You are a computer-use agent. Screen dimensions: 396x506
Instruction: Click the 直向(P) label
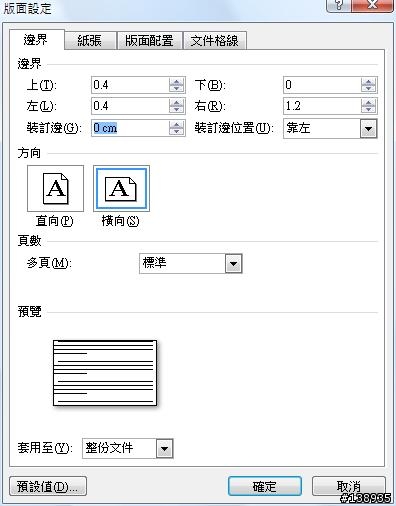coord(55,221)
